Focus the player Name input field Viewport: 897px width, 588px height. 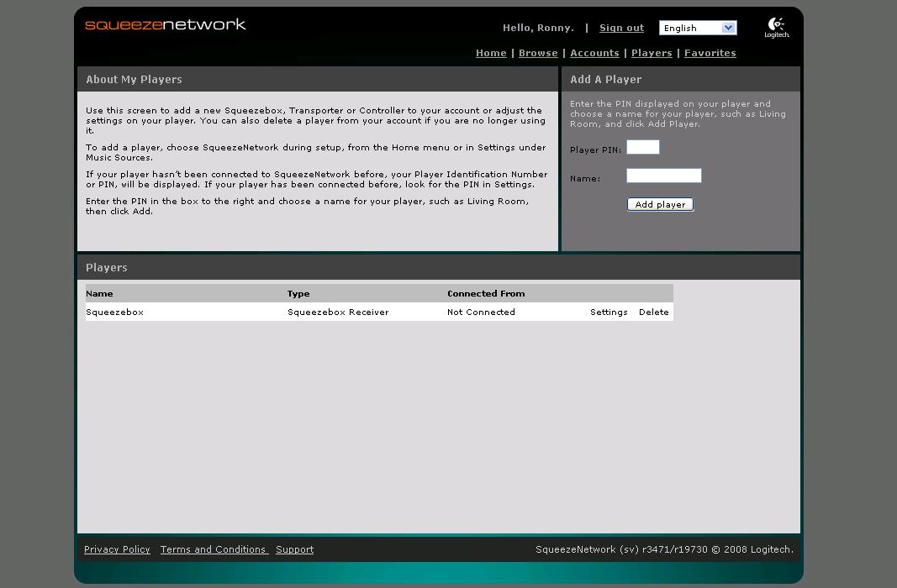pyautogui.click(x=663, y=176)
